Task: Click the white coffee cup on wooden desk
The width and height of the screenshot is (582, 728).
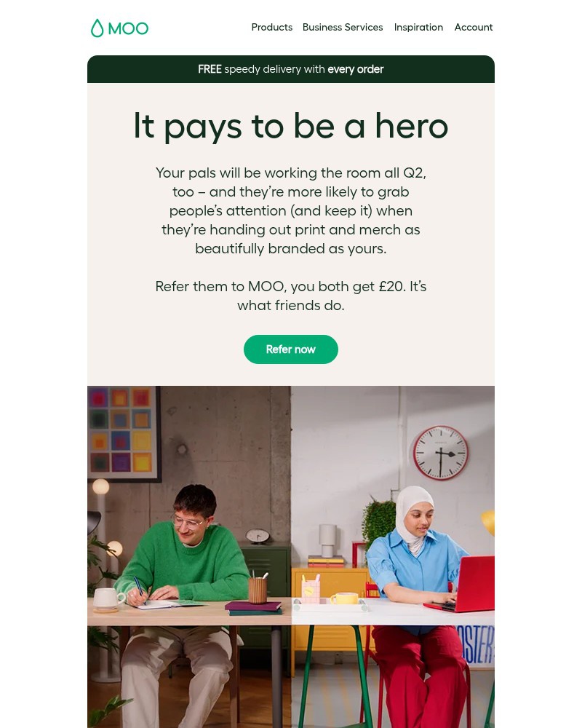Action: 108,598
